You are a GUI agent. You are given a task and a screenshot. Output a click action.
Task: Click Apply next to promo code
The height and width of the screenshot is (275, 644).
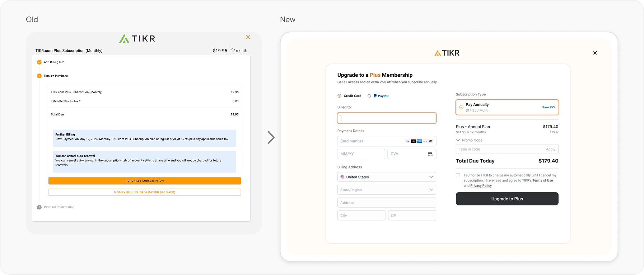pyautogui.click(x=551, y=150)
